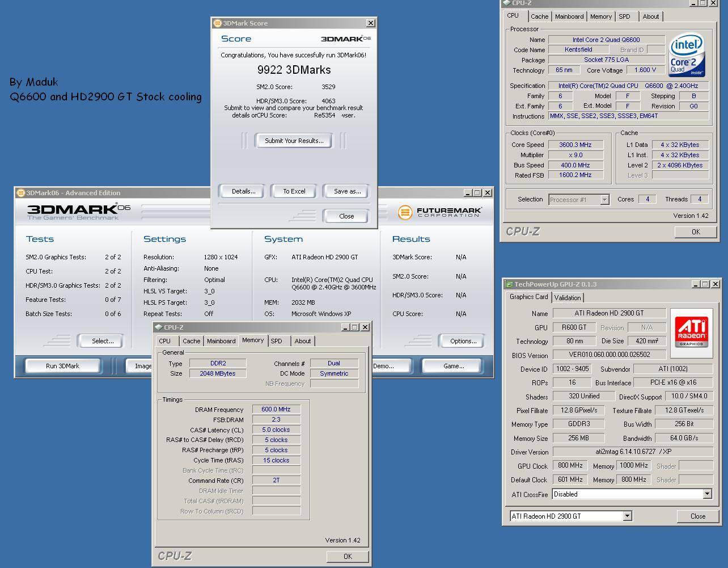This screenshot has height=568, width=728.
Task: Open About tab in top CPU-Z
Action: [650, 16]
